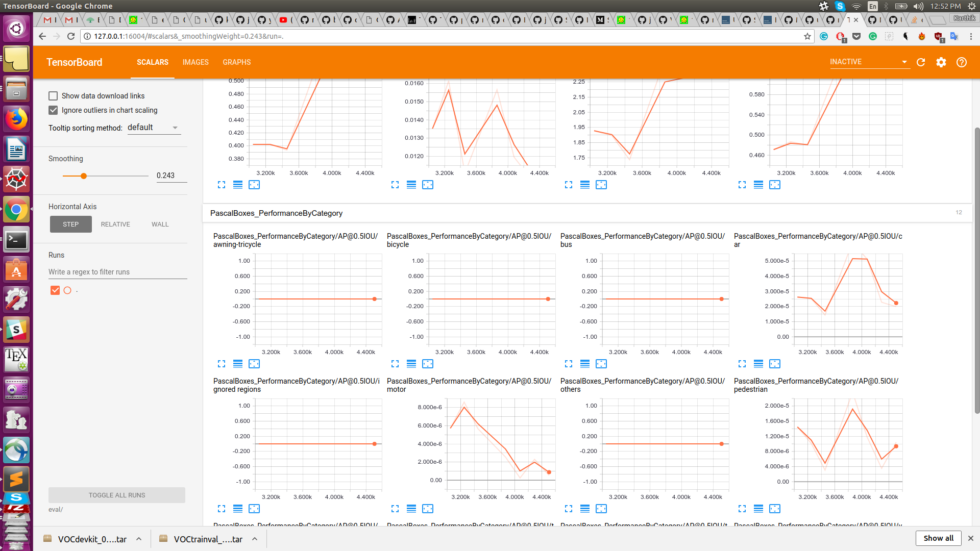Set horizontal axis to RELATIVE
This screenshot has width=980, height=551.
click(115, 224)
